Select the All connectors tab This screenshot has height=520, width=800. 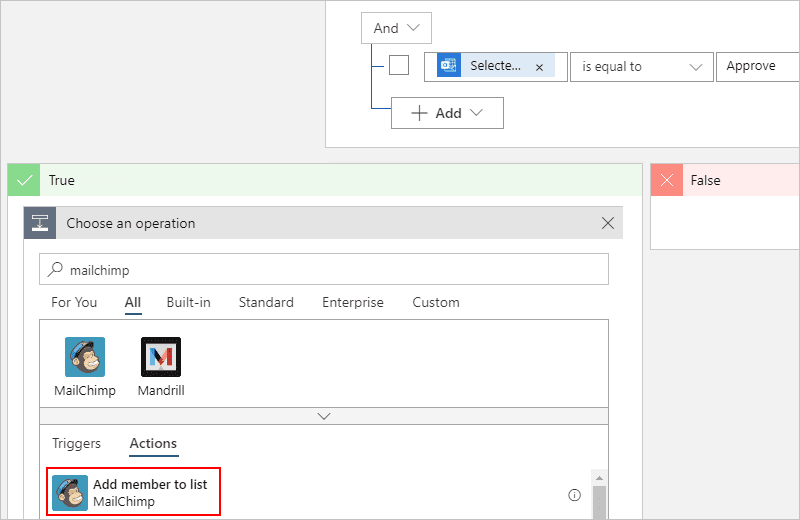pyautogui.click(x=133, y=303)
